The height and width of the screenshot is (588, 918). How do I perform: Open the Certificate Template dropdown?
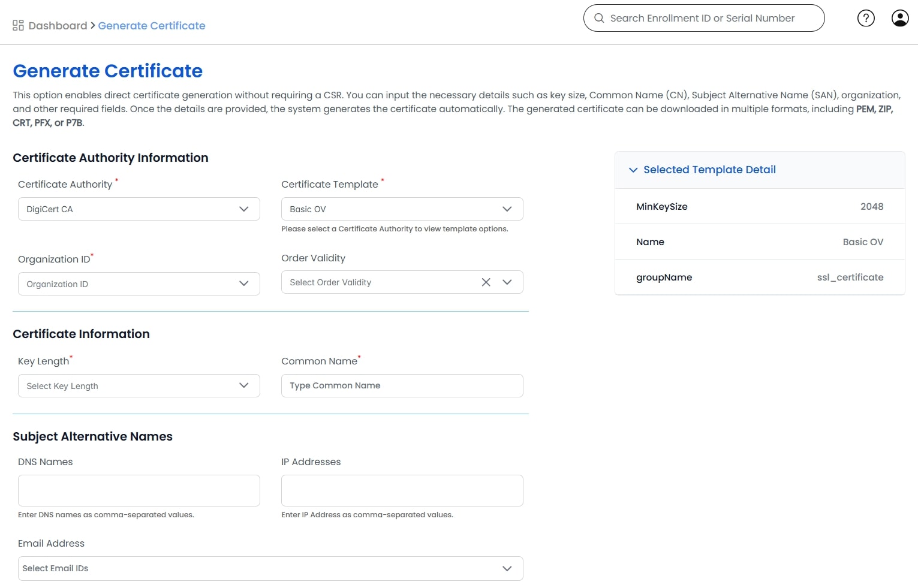pyautogui.click(x=402, y=209)
